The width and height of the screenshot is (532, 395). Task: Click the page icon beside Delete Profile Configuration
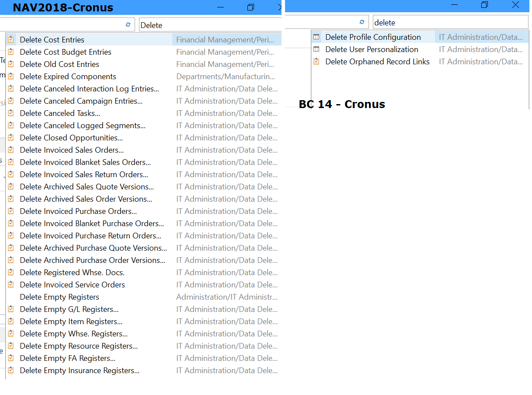[x=316, y=37]
